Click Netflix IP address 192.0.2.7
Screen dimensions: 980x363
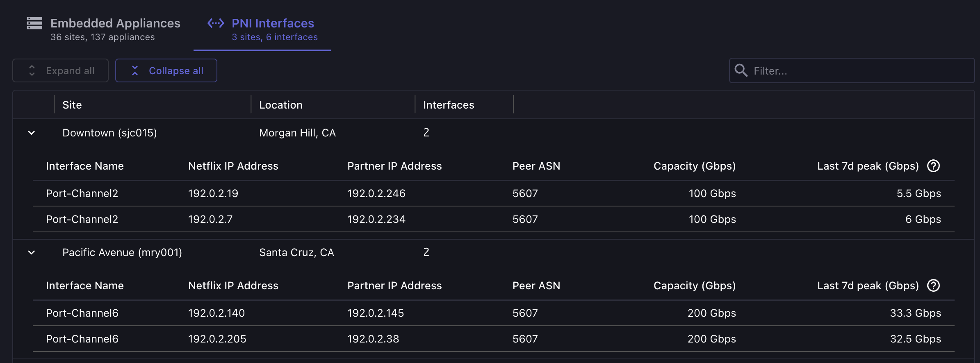tap(210, 219)
